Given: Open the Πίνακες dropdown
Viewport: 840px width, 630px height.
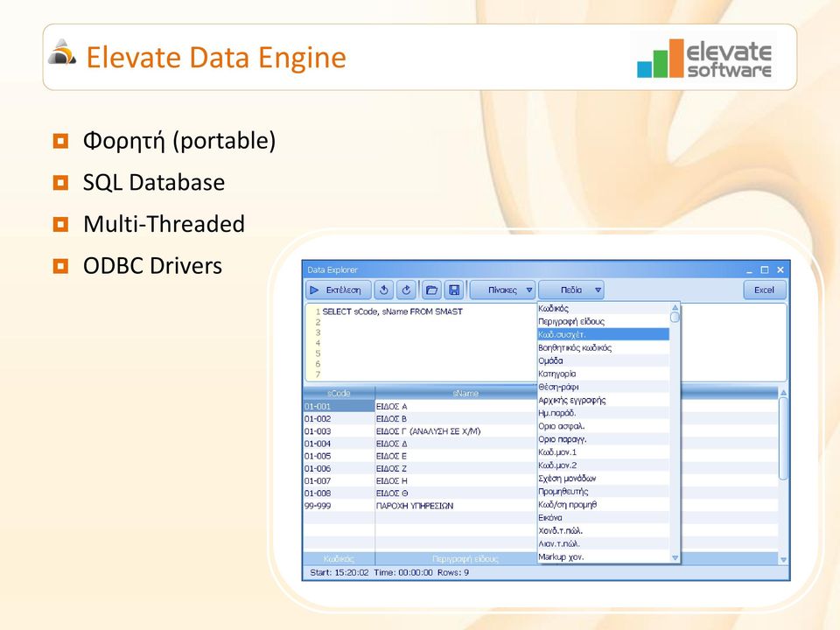Looking at the screenshot, I should click(x=502, y=290).
